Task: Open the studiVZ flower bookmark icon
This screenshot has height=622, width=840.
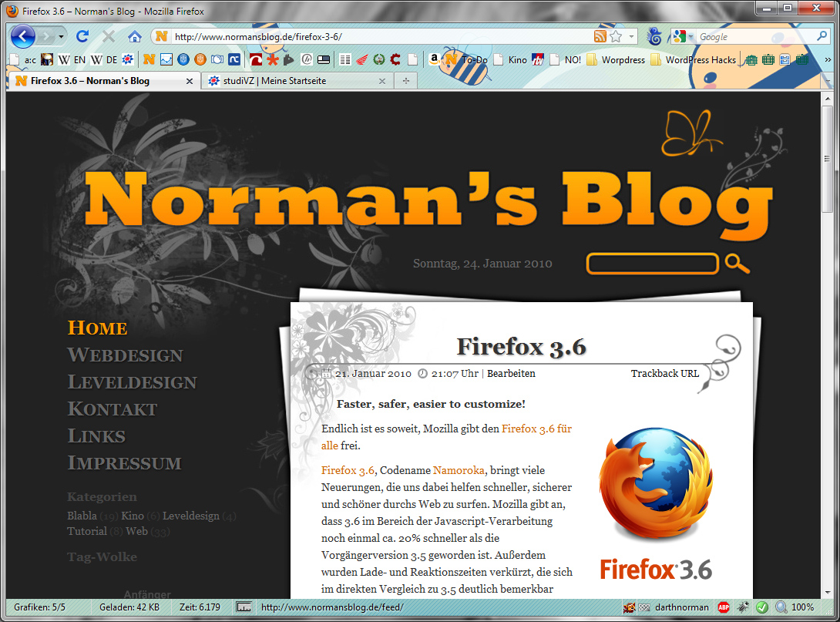Action: click(x=127, y=59)
